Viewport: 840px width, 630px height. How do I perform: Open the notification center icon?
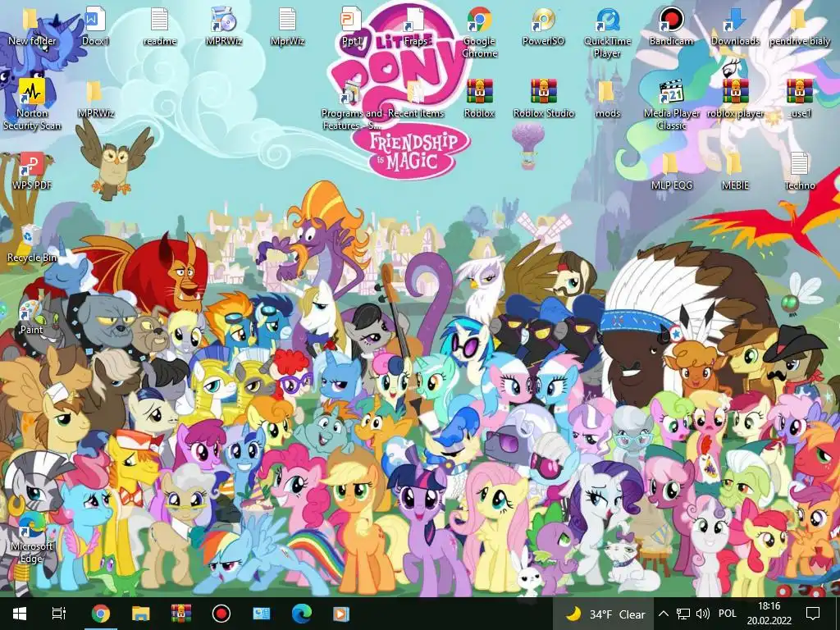point(813,614)
